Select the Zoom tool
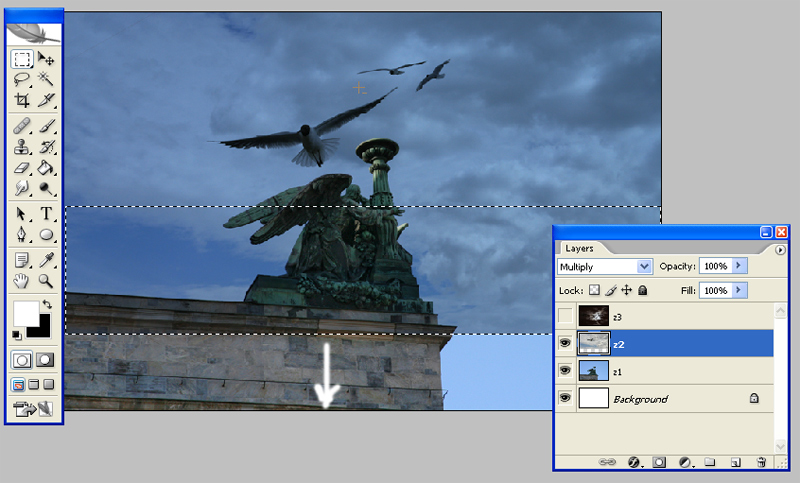Screen dimensions: 800x483 (46, 281)
